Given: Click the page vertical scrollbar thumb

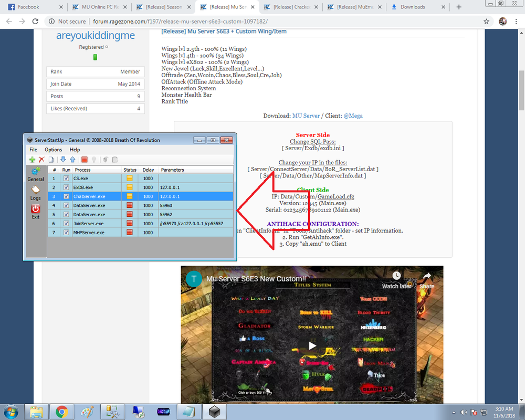Looking at the screenshot, I should point(521,90).
